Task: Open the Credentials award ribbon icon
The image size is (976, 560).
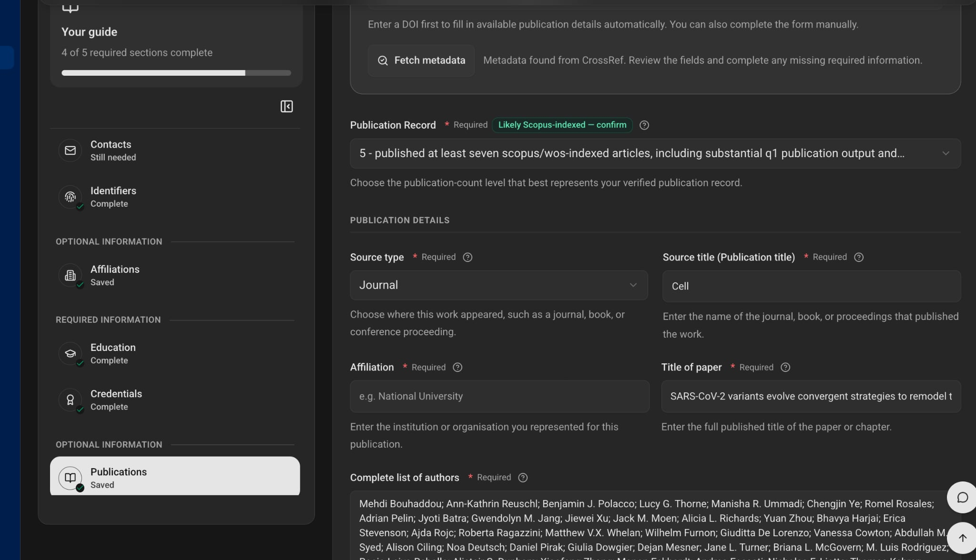Action: (x=70, y=400)
